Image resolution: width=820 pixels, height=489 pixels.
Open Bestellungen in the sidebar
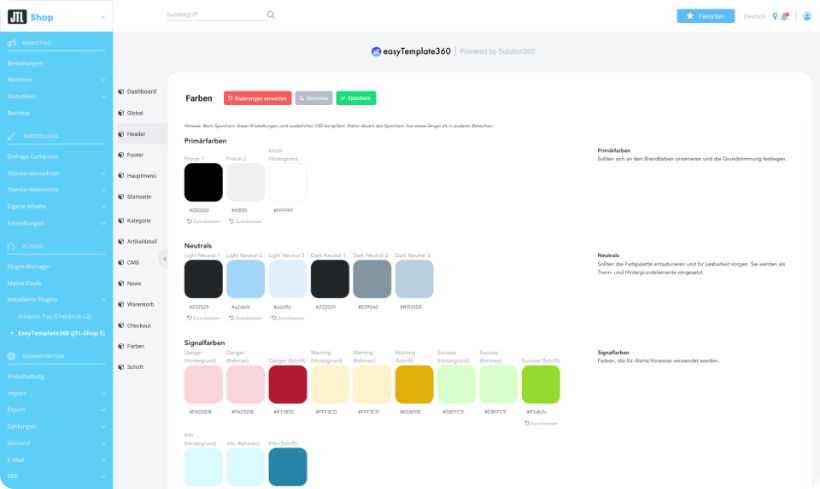point(25,63)
